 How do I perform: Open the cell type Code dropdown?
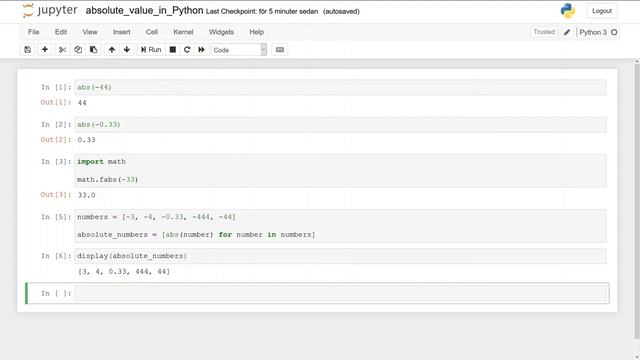click(239, 50)
